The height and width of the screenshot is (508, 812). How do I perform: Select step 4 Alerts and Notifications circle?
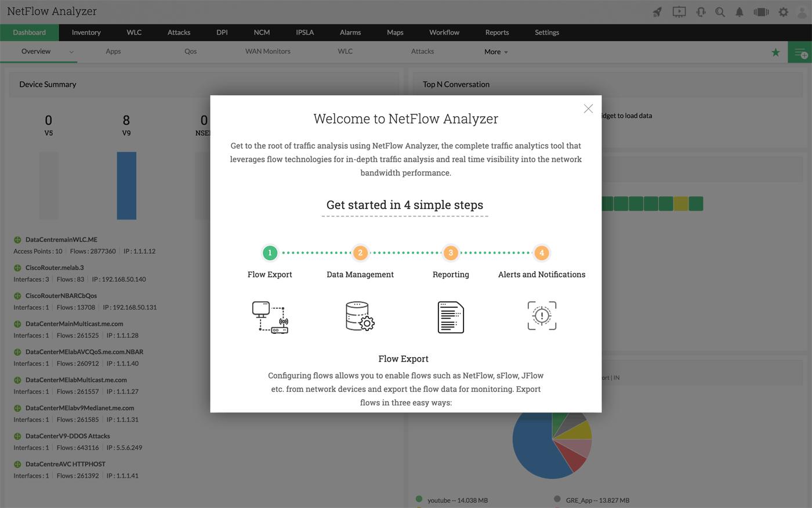(x=542, y=253)
